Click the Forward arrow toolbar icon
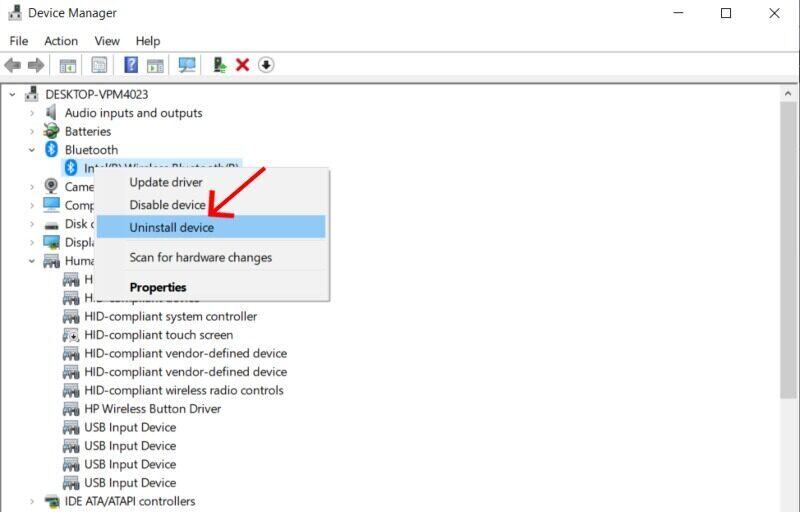This screenshot has width=800, height=512. (x=36, y=65)
